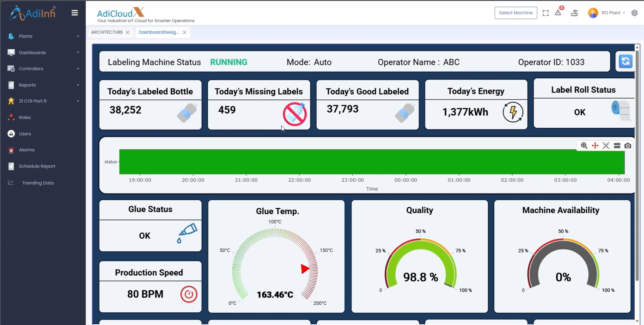Click the Select Machine button
This screenshot has width=644, height=325.
pos(516,13)
